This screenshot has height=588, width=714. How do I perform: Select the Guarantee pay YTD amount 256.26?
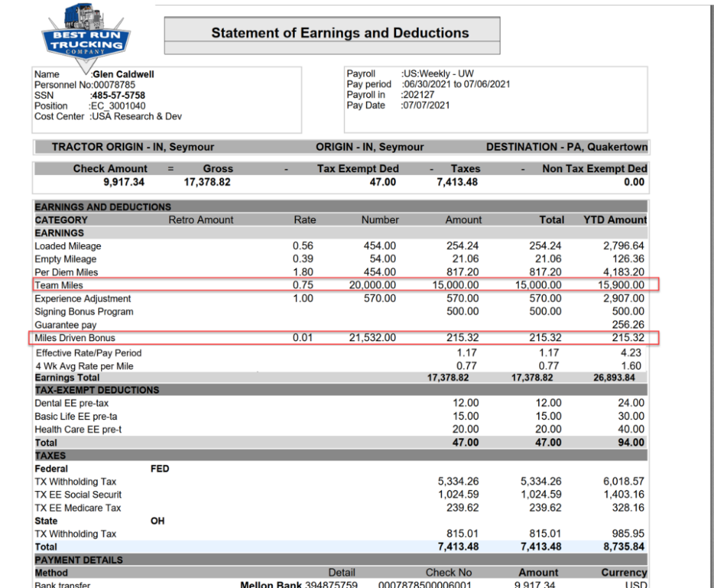pos(628,325)
